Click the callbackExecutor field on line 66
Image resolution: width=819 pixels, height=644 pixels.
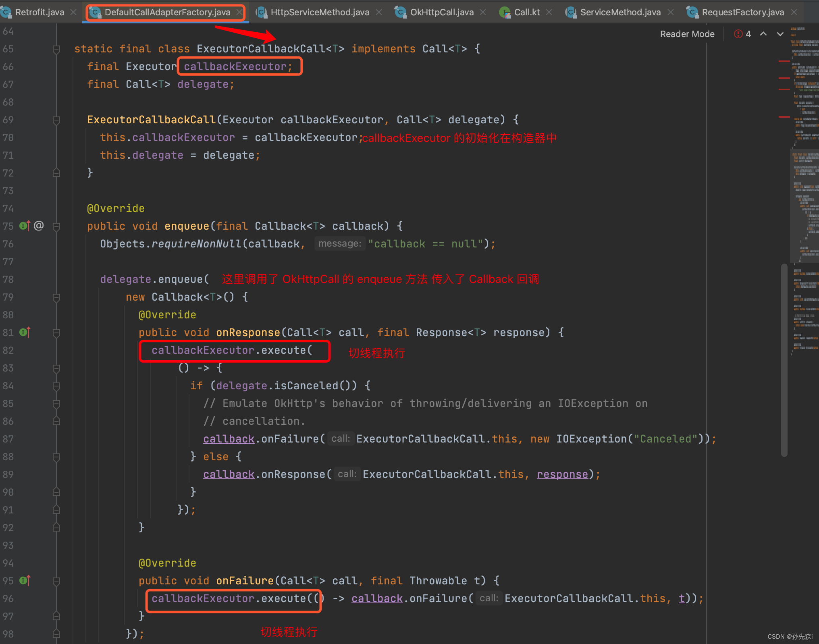235,66
